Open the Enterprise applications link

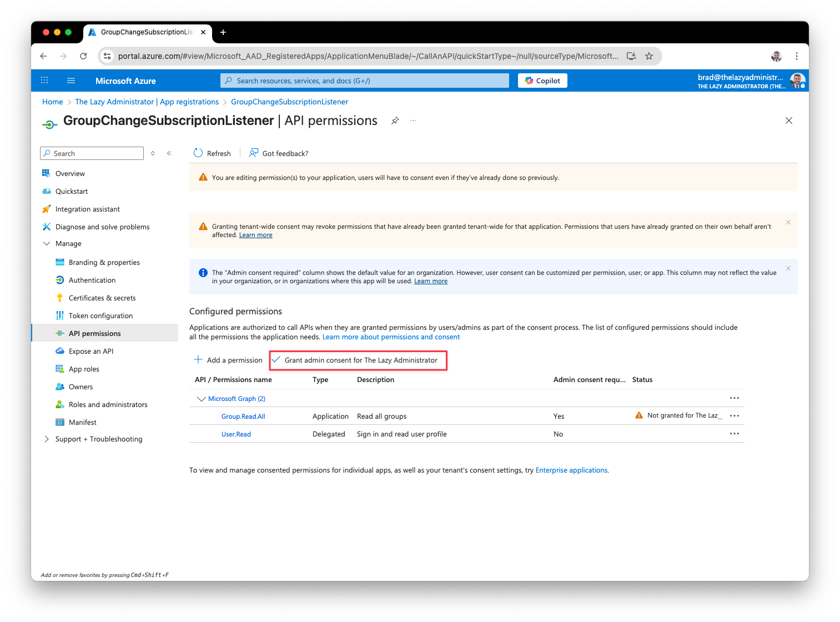[x=571, y=470]
